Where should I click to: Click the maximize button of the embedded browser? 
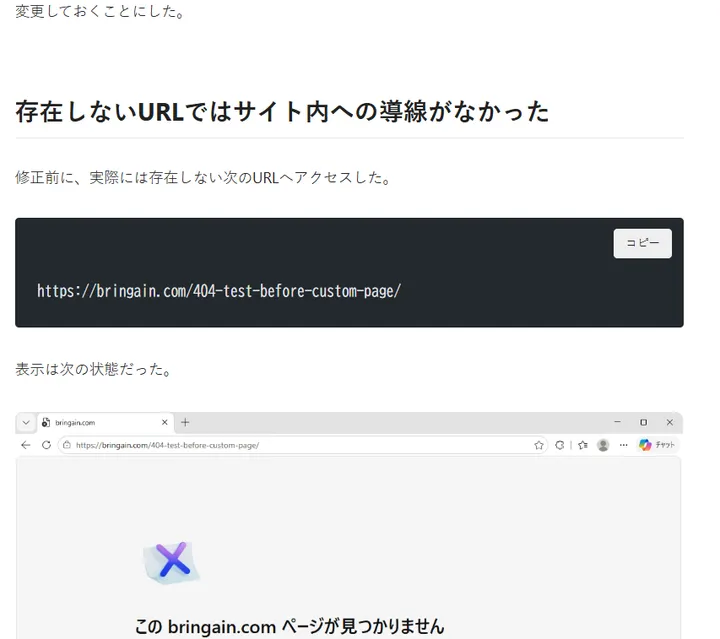644,422
